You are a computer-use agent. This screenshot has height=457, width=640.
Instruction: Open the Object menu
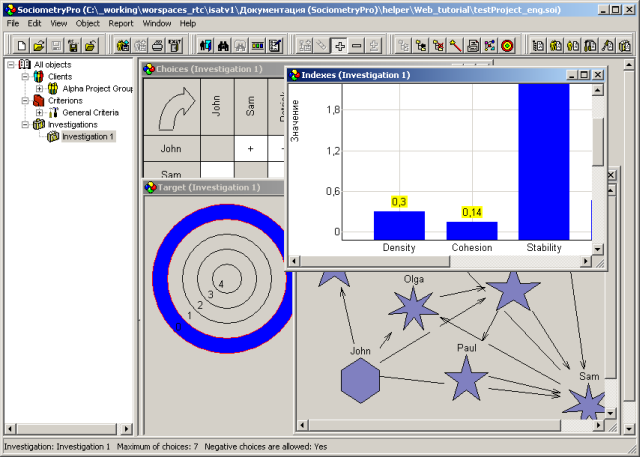[x=88, y=22]
